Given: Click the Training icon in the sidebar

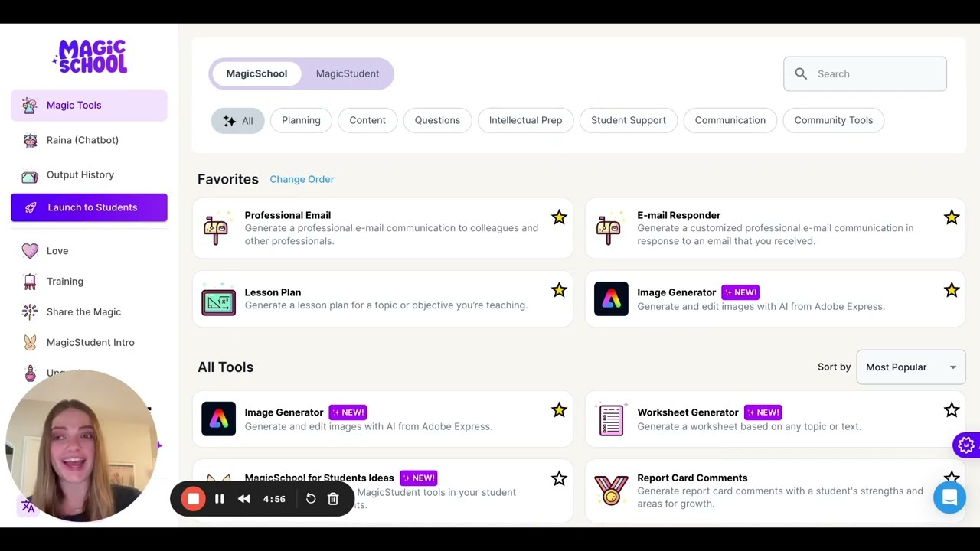Looking at the screenshot, I should click(30, 282).
